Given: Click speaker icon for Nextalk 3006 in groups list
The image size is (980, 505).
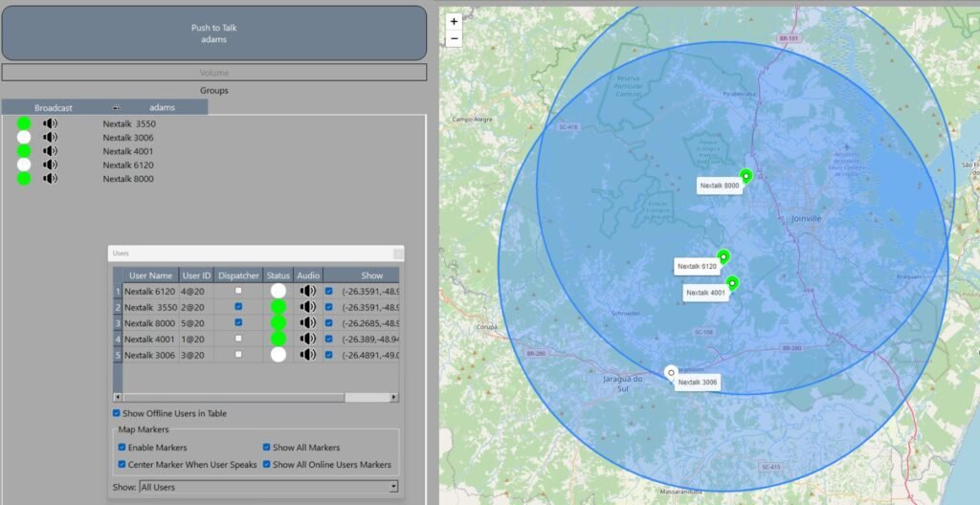Looking at the screenshot, I should pos(50,138).
